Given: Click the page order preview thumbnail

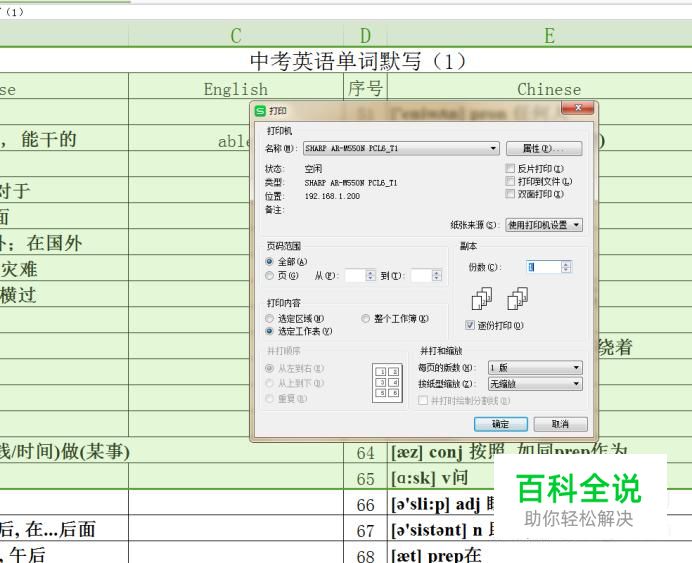Looking at the screenshot, I should [387, 383].
